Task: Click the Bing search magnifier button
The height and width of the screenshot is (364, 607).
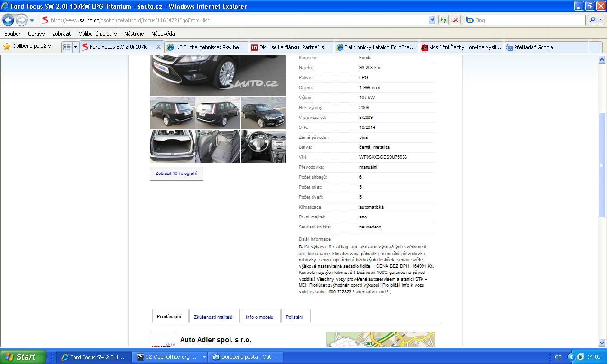Action: tap(592, 20)
